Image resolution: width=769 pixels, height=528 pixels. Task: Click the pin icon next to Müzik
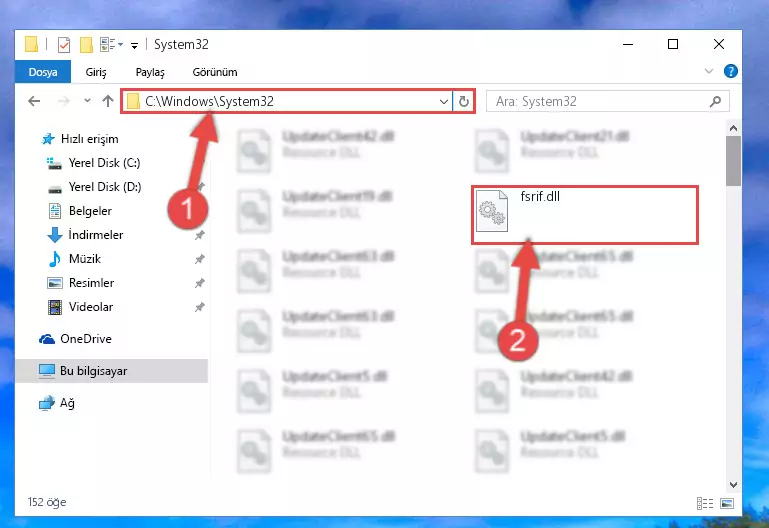tap(200, 259)
